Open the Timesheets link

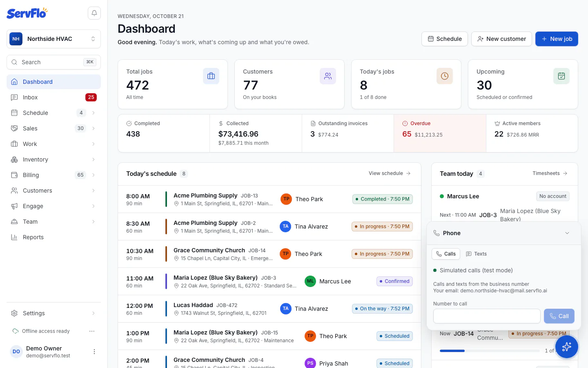pos(550,173)
